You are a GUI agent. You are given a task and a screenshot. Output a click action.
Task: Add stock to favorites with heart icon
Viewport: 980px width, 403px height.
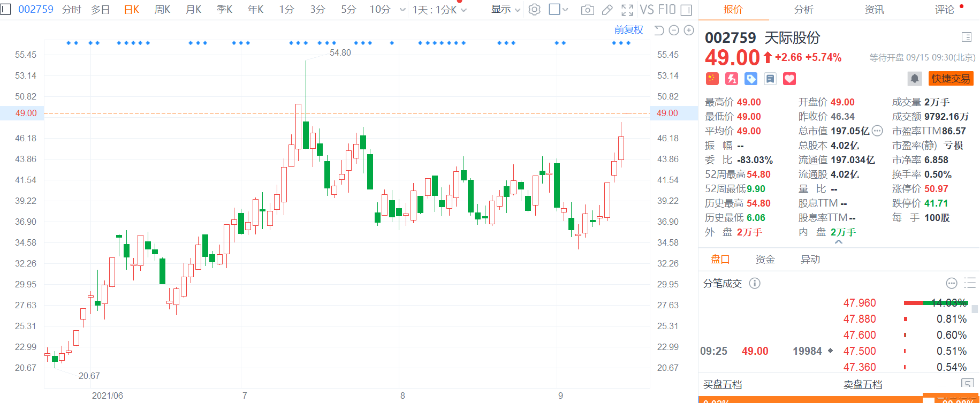click(x=789, y=79)
